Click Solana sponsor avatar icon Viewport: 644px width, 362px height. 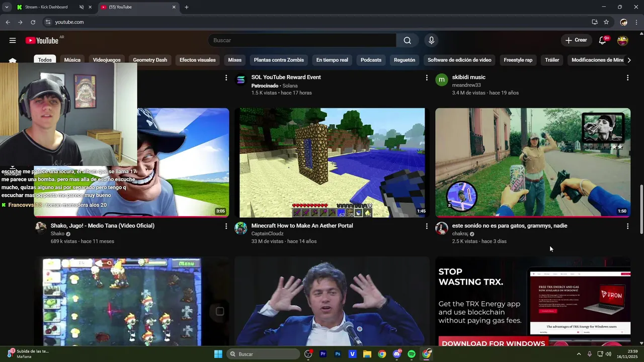click(241, 80)
